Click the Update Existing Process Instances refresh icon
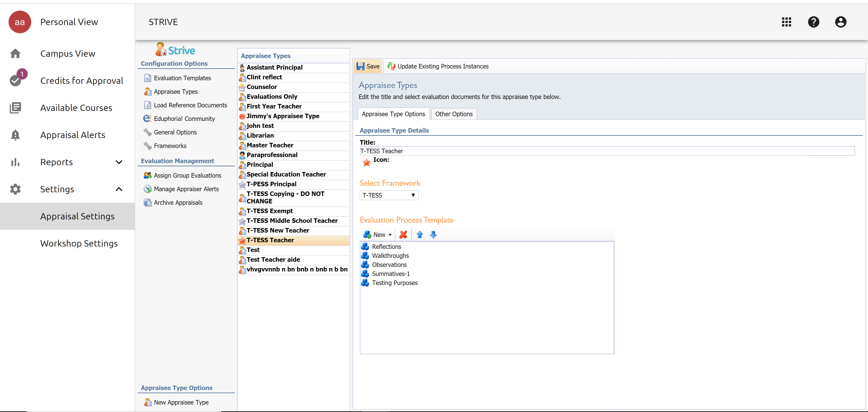868x412 pixels. click(x=391, y=66)
